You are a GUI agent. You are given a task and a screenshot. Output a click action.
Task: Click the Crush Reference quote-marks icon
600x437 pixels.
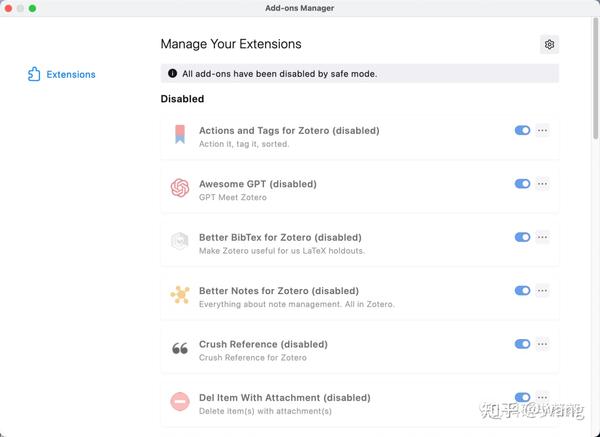(180, 349)
